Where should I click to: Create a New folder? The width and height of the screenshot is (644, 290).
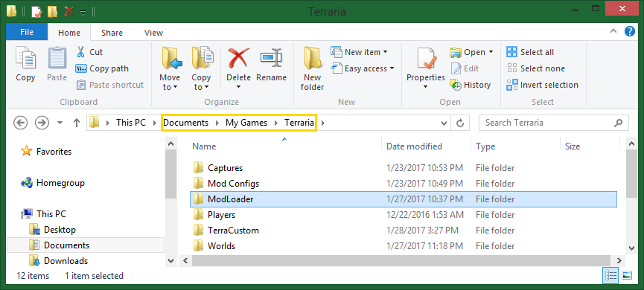click(x=312, y=68)
